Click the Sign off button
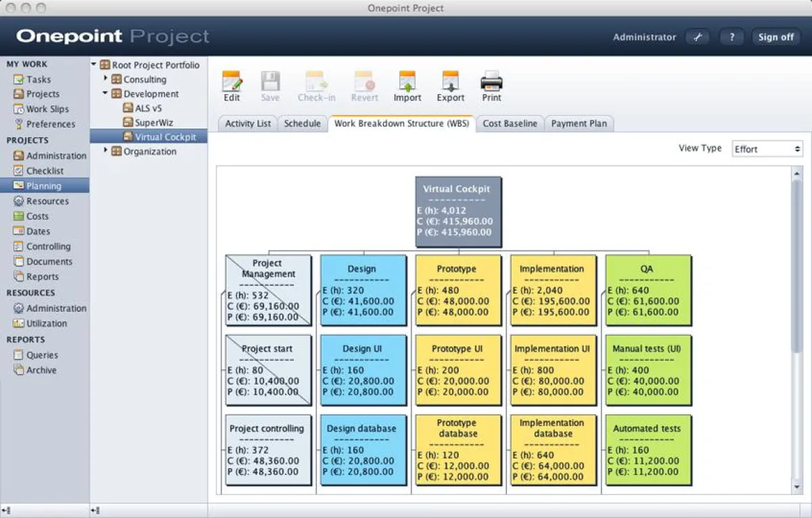The width and height of the screenshot is (812, 518). [x=775, y=37]
